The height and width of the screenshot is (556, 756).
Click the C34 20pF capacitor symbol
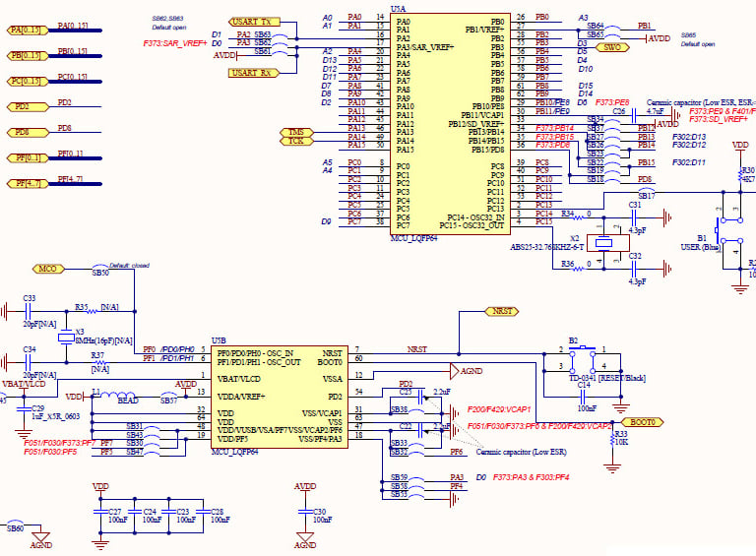[28, 362]
